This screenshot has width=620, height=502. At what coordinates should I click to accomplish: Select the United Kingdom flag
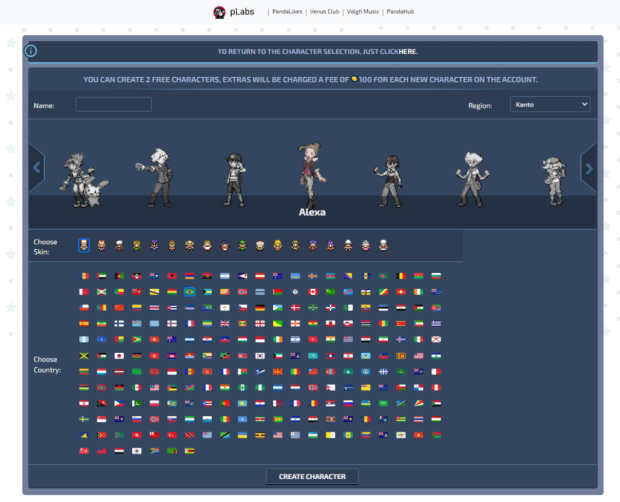point(225,323)
